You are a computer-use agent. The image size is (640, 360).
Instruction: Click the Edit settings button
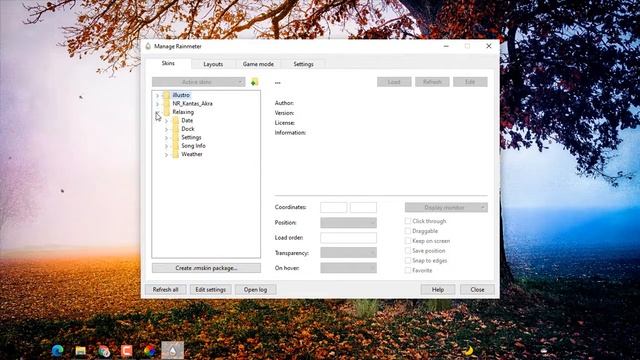point(210,289)
